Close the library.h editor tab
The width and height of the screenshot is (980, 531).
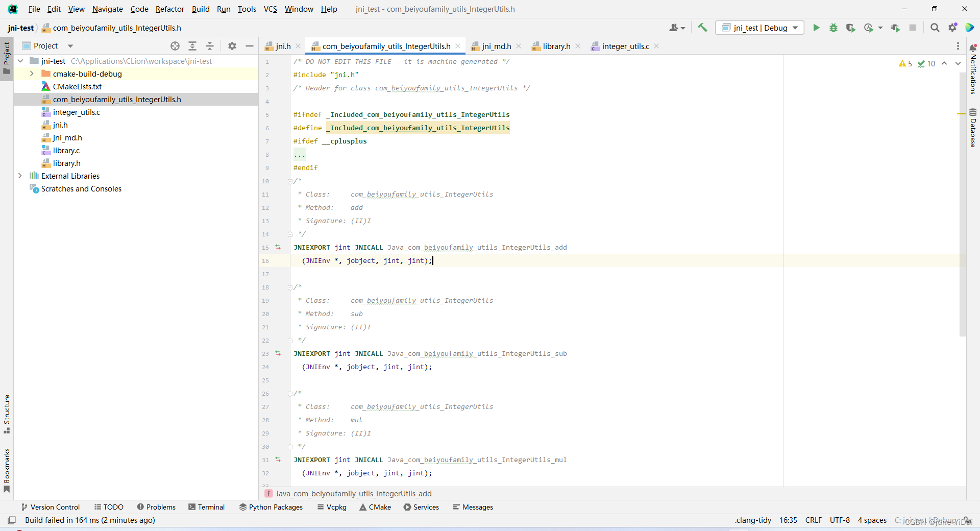click(x=578, y=46)
